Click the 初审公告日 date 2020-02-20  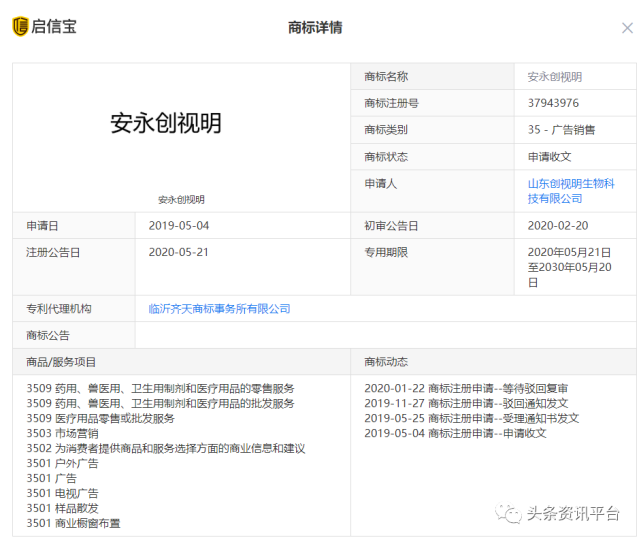pyautogui.click(x=558, y=226)
